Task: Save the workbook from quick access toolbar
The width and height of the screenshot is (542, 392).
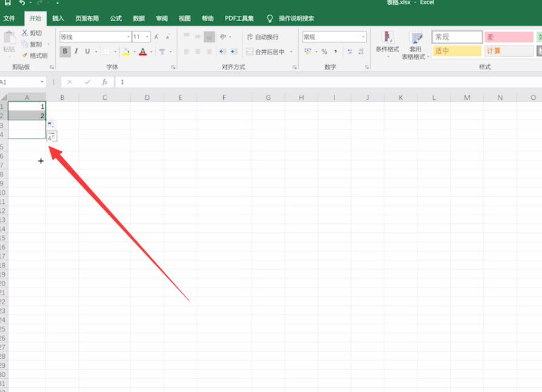Action: pyautogui.click(x=8, y=3)
